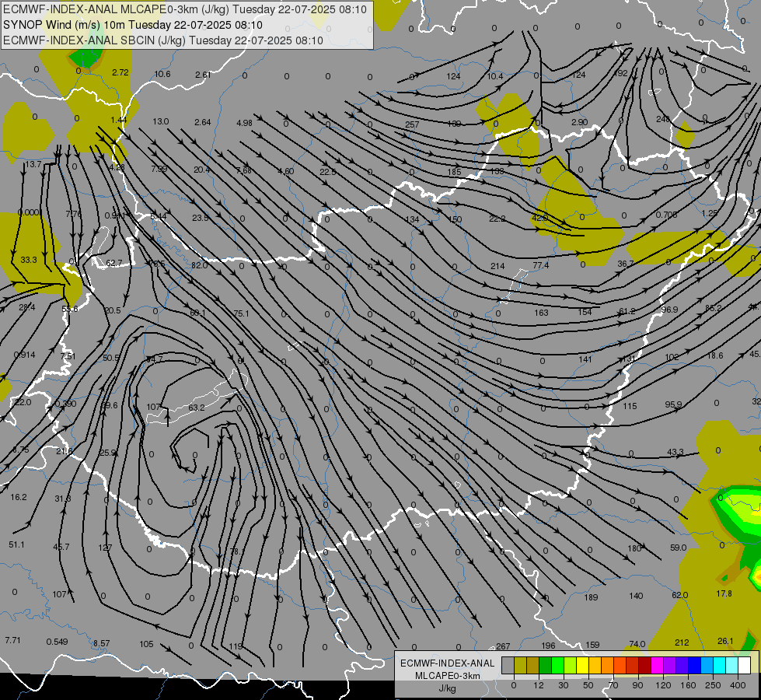
Task: Click the 'SYNOP Wind (m/s) 10m' title line
Action: click(x=133, y=25)
